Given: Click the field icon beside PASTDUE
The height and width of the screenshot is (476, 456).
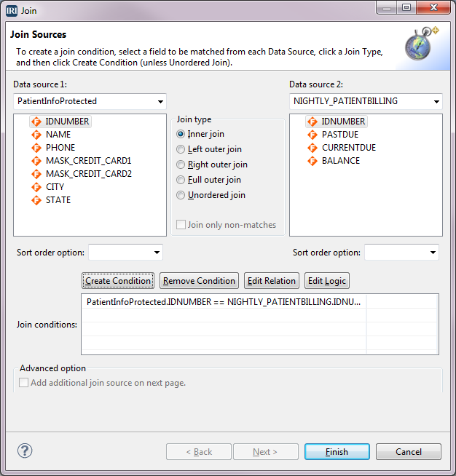Looking at the screenshot, I should coord(312,135).
